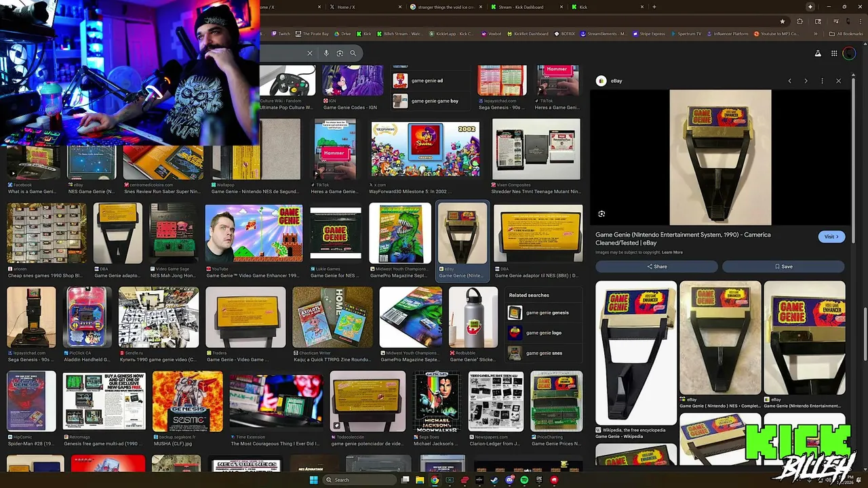This screenshot has height=488, width=868.
Task: Open the Twitch bookmark
Action: [x=281, y=34]
